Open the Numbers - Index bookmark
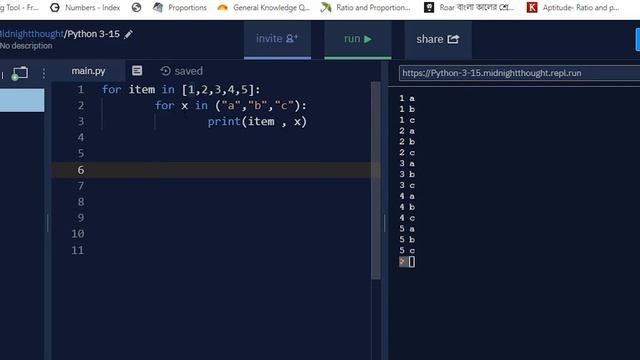Screen dimensions: 640x360 point(85,7)
